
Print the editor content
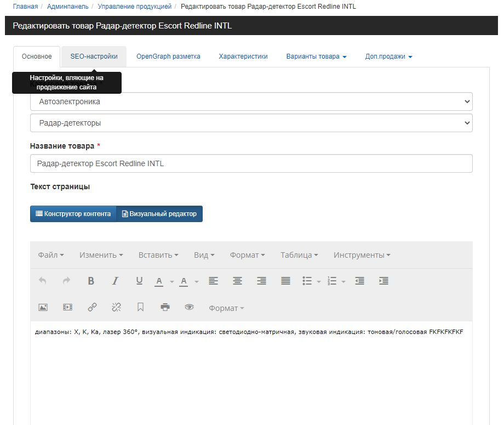[165, 307]
